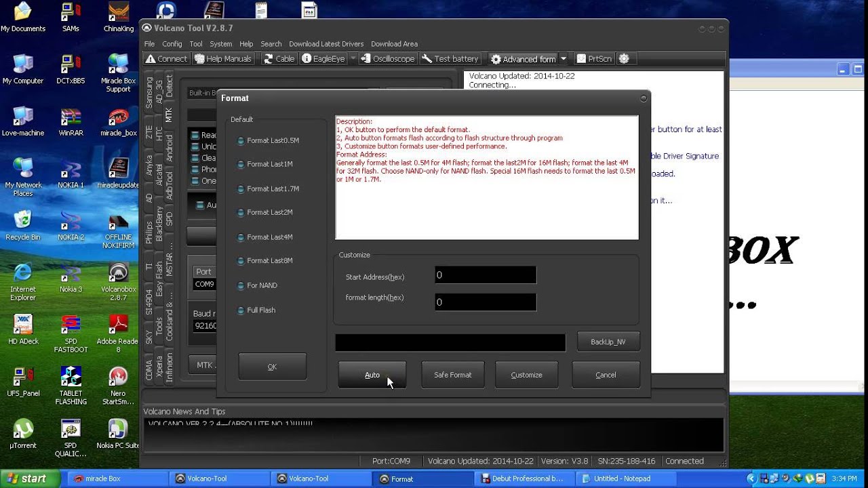The image size is (868, 488).
Task: Click the Cable toolbar icon
Action: pos(279,59)
